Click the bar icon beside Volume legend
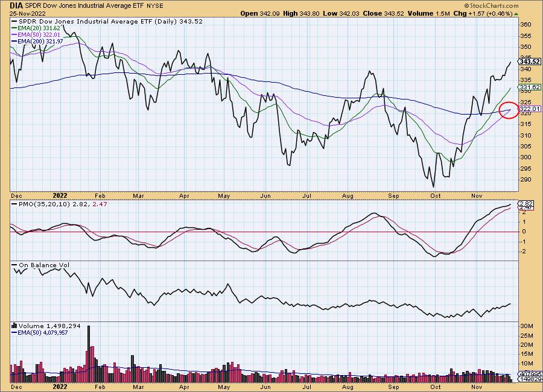 [x=14, y=326]
